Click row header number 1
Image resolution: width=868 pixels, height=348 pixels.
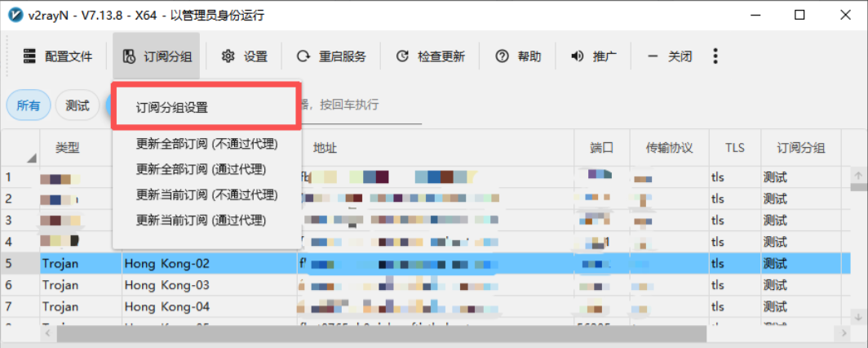click(20, 178)
